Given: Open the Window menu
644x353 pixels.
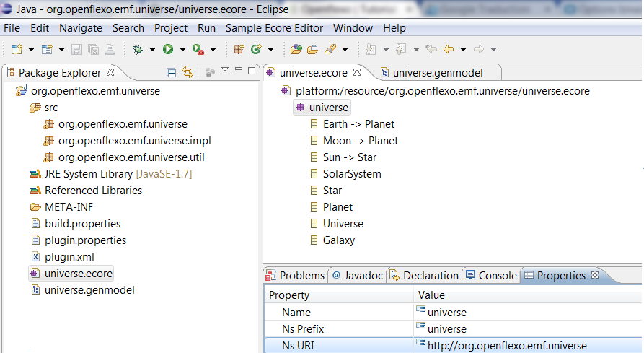Looking at the screenshot, I should click(353, 28).
